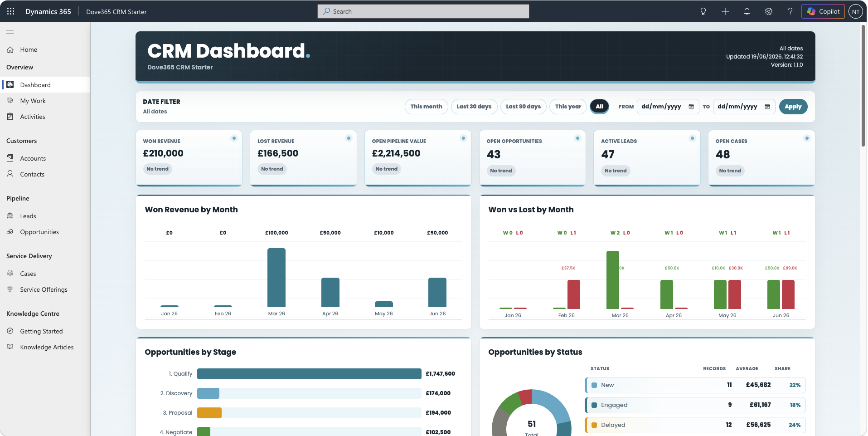Click the Accounts icon in the sidebar
The width and height of the screenshot is (868, 436).
click(x=10, y=158)
